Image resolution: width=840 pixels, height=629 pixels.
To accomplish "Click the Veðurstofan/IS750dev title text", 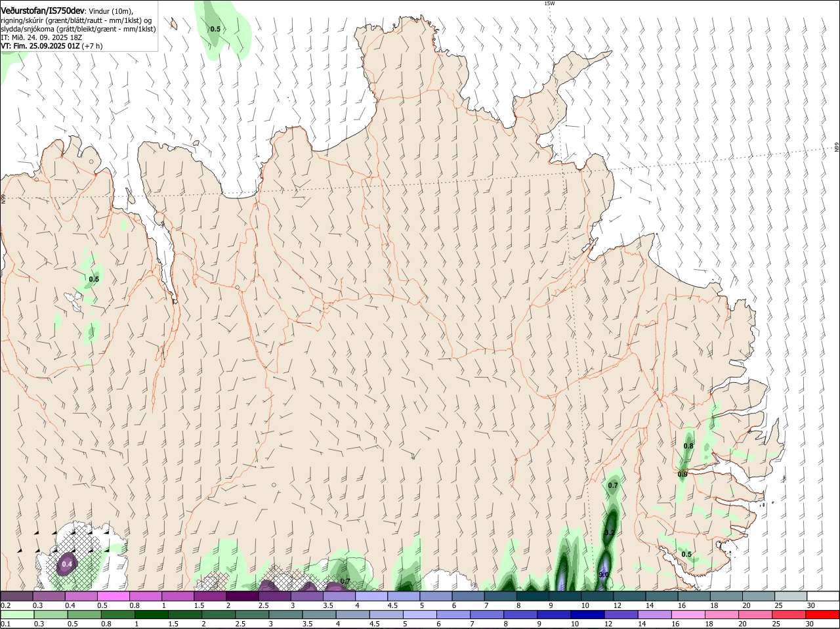I will (x=43, y=11).
